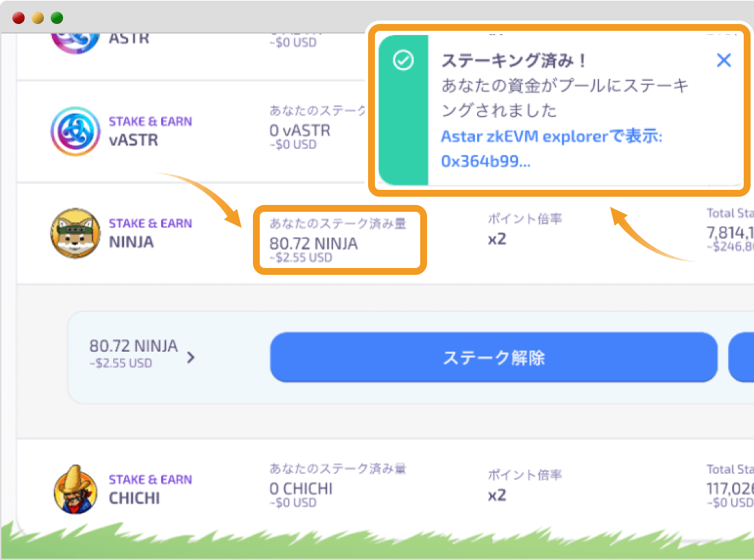Image resolution: width=754 pixels, height=560 pixels.
Task: Click the NINJA Total Staked value 7,814
Action: [730, 232]
